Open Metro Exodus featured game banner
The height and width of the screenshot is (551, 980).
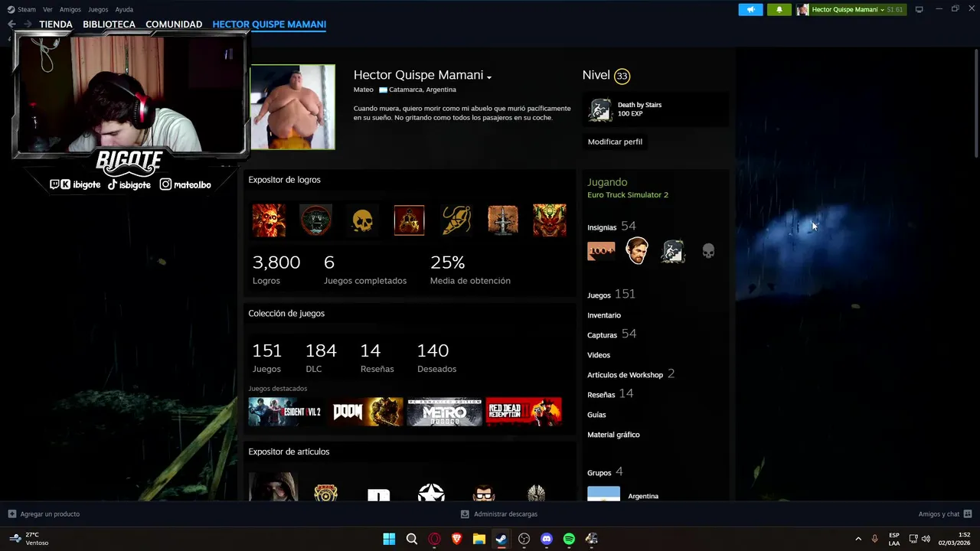(444, 412)
